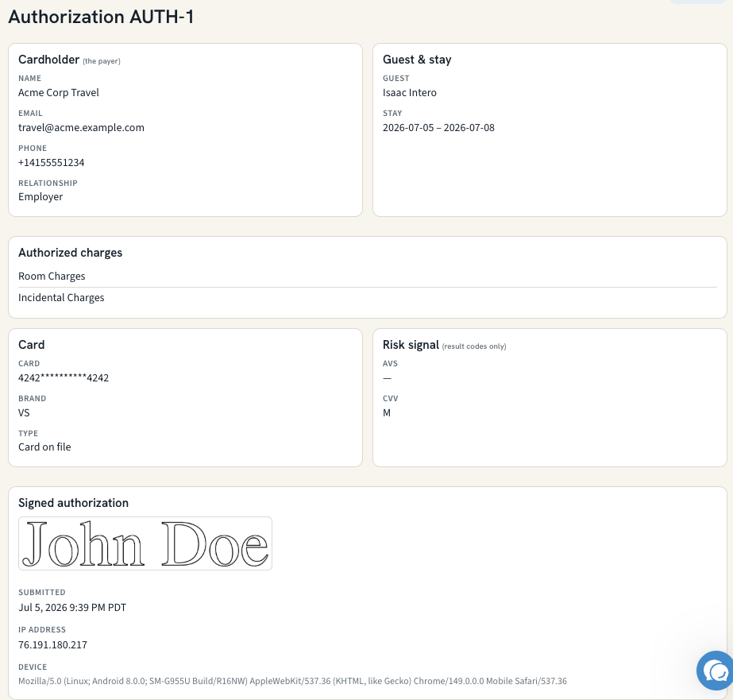Click the Cardholder section heading
Screen dimensions: 733x700
click(x=48, y=60)
